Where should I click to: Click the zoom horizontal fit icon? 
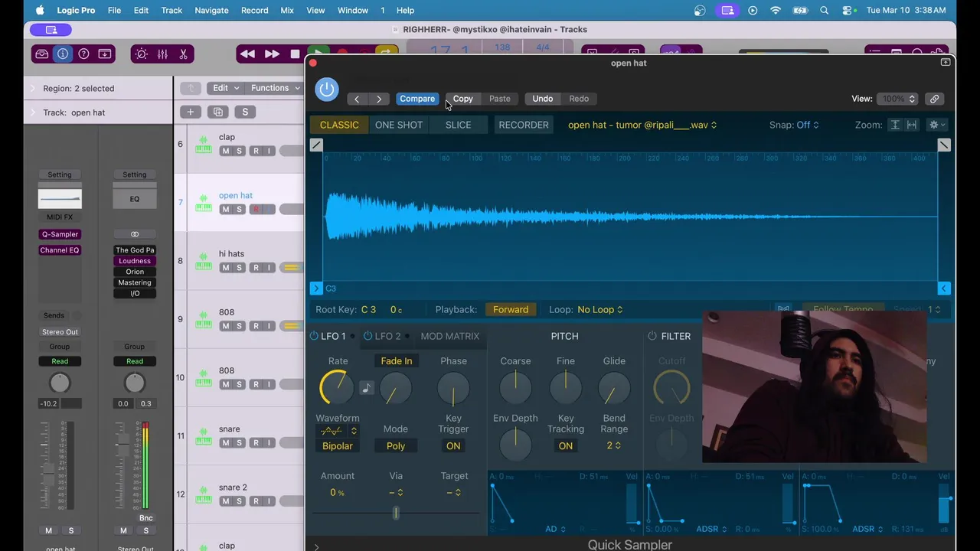[911, 125]
